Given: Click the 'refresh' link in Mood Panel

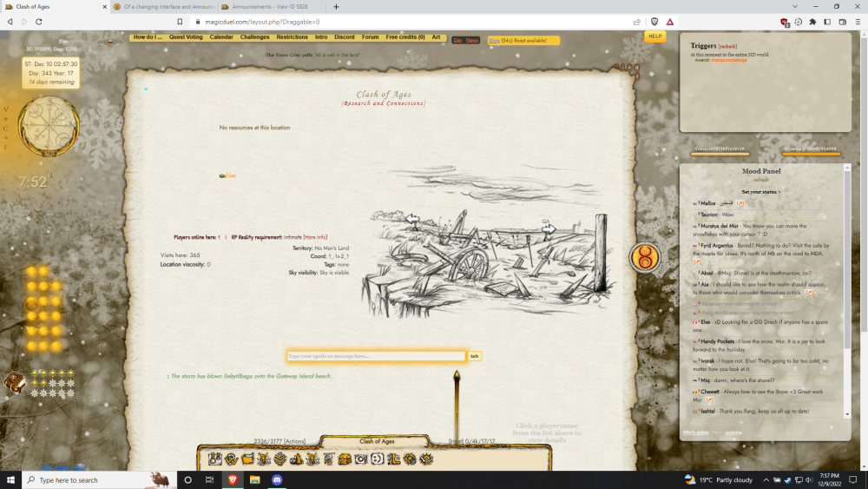Looking at the screenshot, I should click(x=761, y=180).
